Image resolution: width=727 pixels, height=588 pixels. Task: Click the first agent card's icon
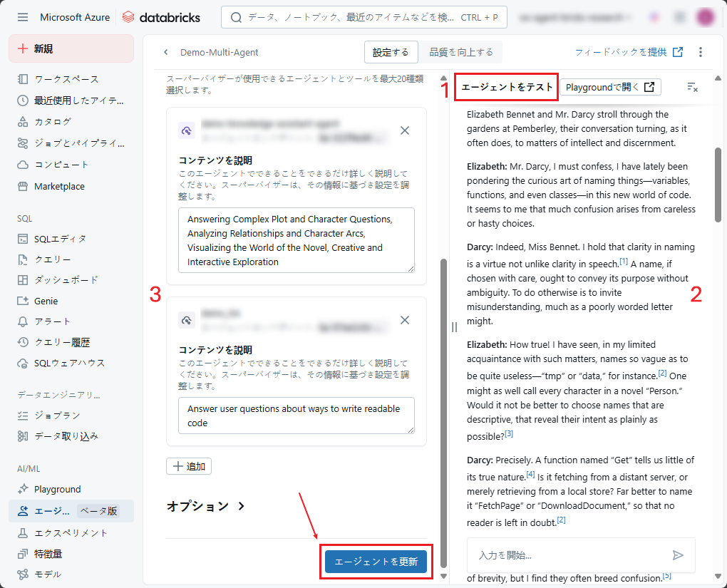point(187,130)
